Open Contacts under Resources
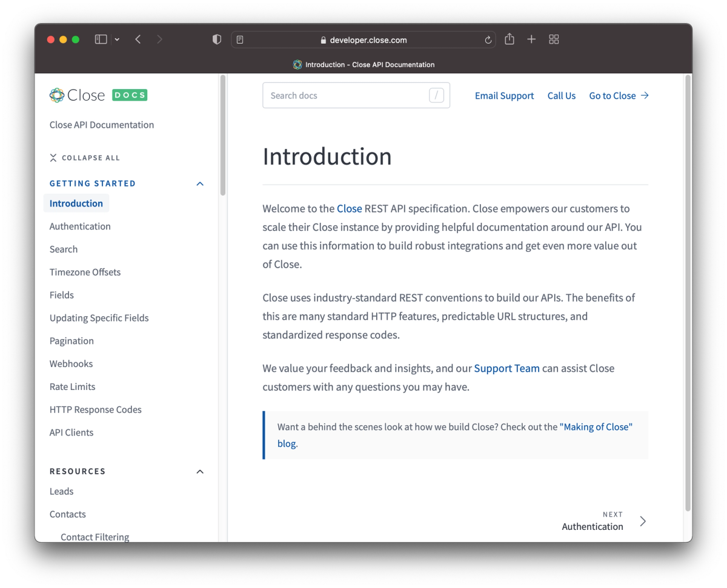The width and height of the screenshot is (727, 588). [x=68, y=514]
